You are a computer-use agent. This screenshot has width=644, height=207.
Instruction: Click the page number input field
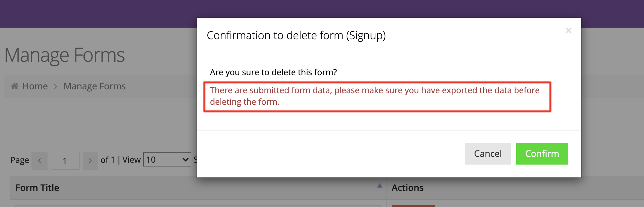pyautogui.click(x=65, y=160)
